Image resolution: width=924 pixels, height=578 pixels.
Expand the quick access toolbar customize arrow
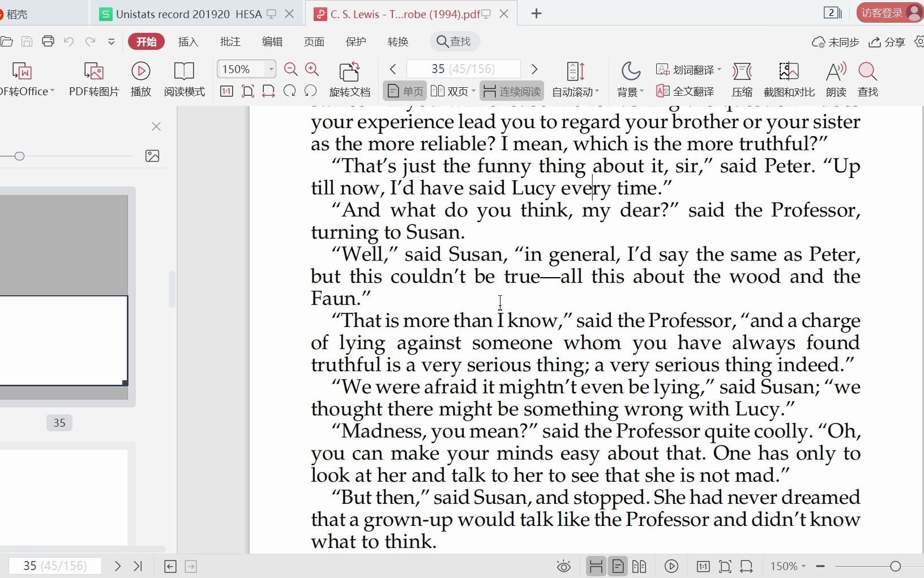[x=111, y=41]
